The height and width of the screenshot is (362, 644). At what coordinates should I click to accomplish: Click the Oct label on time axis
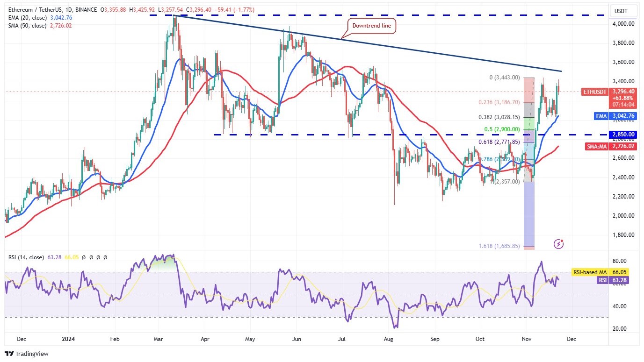coord(480,340)
